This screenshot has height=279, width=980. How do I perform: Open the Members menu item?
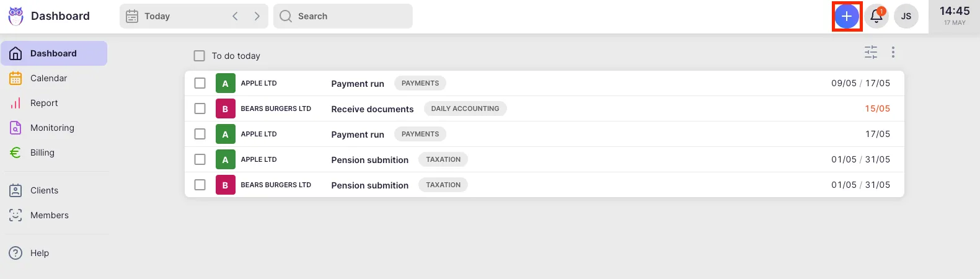pos(54,215)
